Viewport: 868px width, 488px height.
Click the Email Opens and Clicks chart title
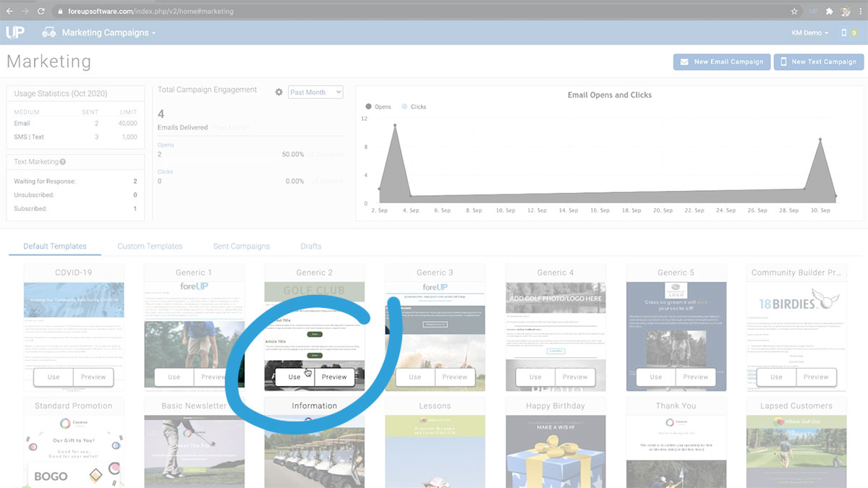click(610, 95)
